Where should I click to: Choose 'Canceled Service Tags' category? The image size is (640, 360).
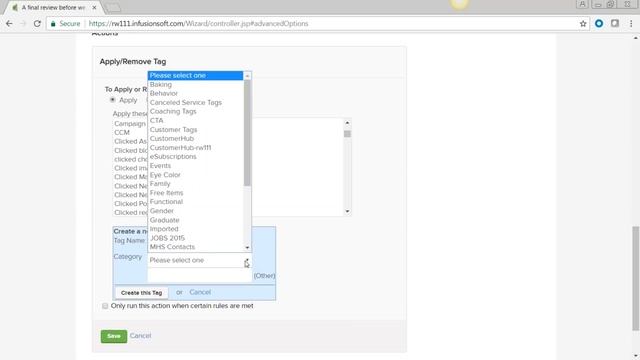[196, 102]
